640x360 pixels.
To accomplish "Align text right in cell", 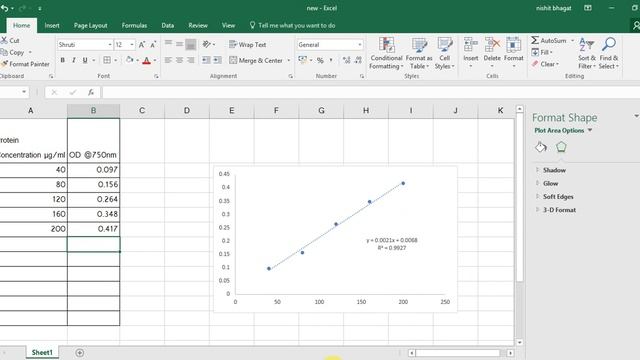I will coord(191,60).
